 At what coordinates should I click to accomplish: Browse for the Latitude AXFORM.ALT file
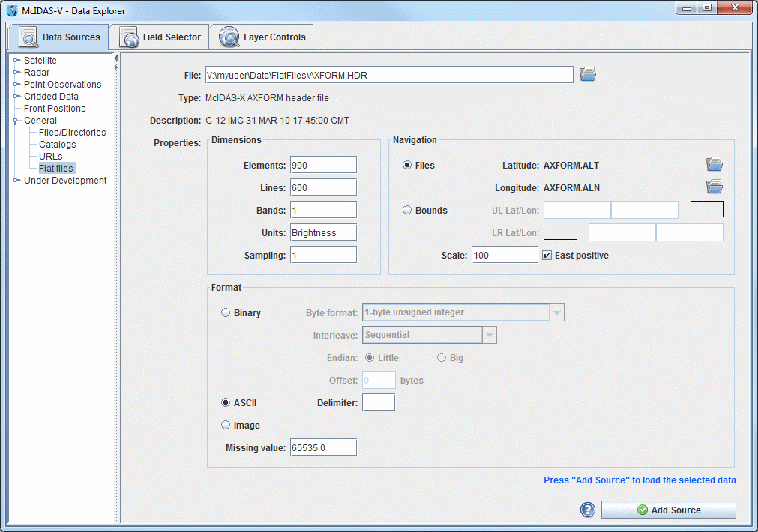click(714, 163)
